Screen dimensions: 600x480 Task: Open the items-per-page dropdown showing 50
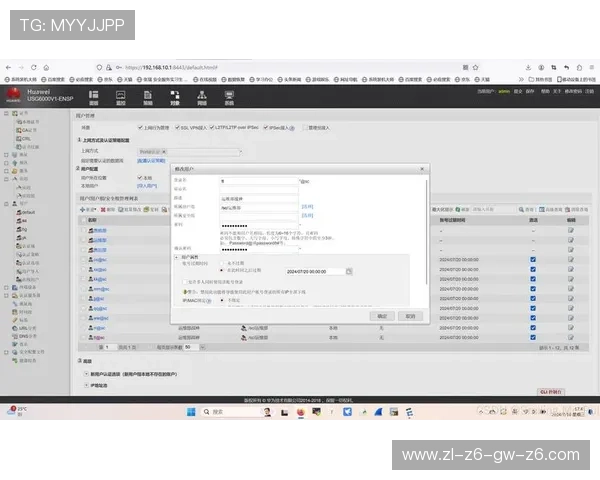[x=202, y=347]
